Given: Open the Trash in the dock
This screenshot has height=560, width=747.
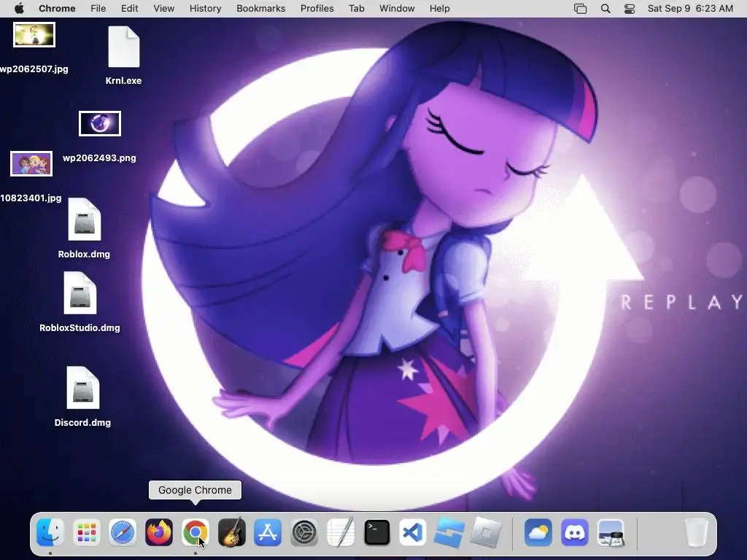Looking at the screenshot, I should (696, 532).
